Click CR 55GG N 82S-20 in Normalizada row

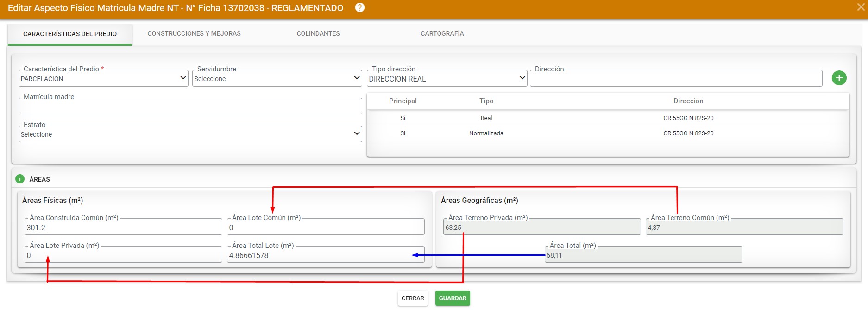688,133
